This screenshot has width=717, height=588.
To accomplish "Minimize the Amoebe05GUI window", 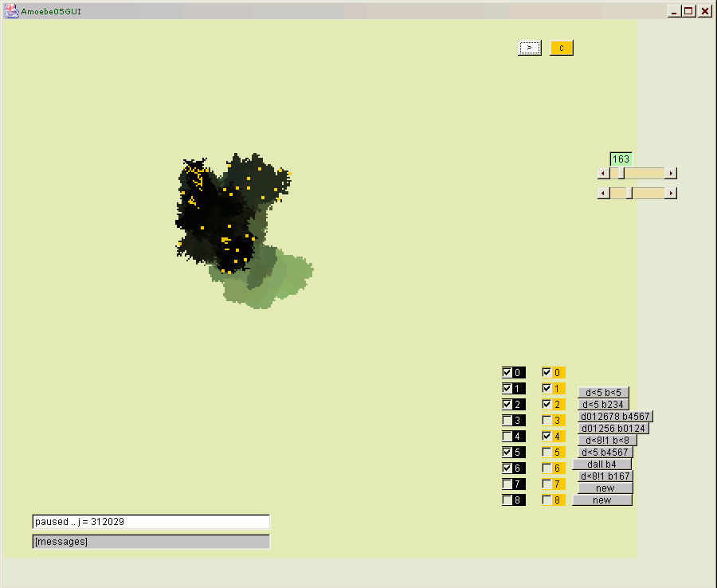I will (x=673, y=11).
